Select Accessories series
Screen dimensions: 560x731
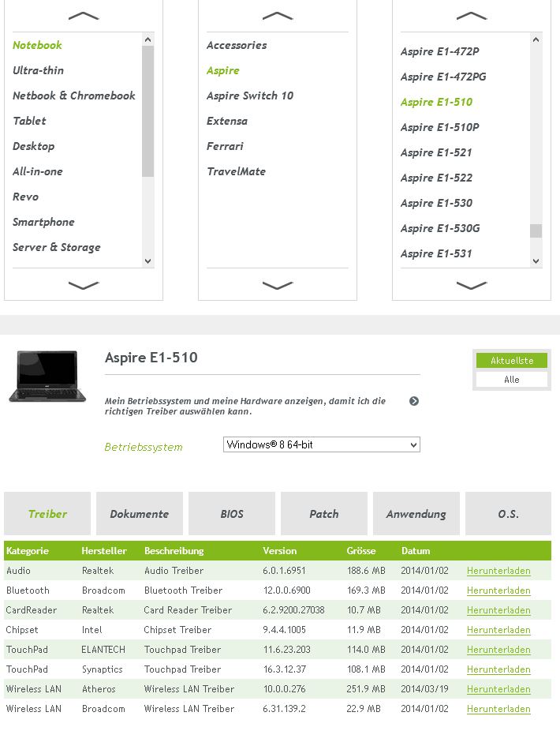[x=237, y=45]
